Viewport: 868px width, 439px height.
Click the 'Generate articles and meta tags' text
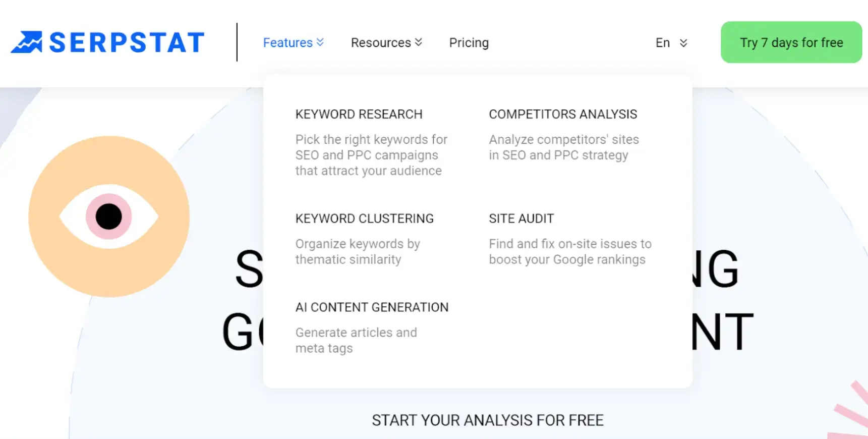[356, 340]
